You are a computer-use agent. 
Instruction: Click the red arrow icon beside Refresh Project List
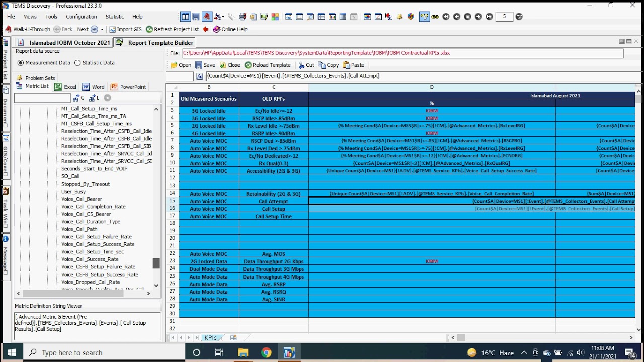(206, 29)
